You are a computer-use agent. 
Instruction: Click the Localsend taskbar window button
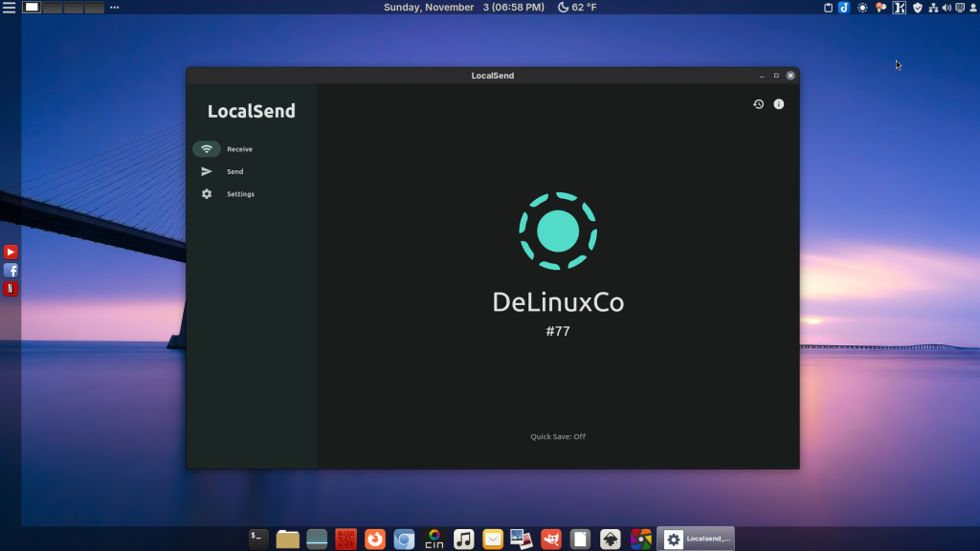tap(696, 540)
